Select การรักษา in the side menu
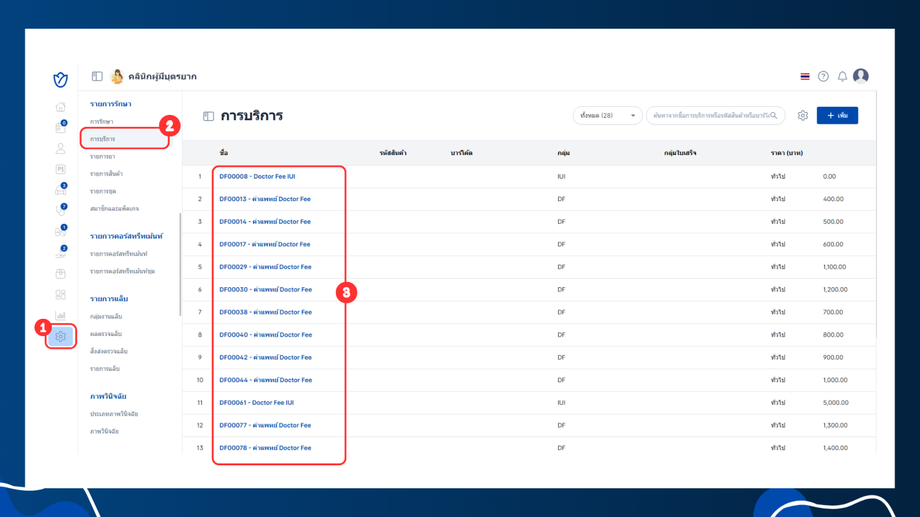Image resolution: width=920 pixels, height=517 pixels. 102,121
